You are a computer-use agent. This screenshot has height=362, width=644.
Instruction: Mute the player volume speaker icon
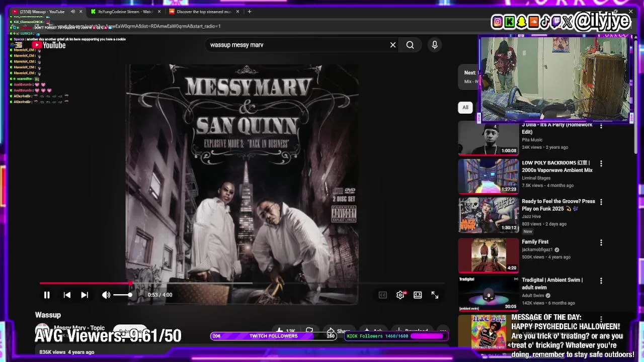click(x=106, y=295)
